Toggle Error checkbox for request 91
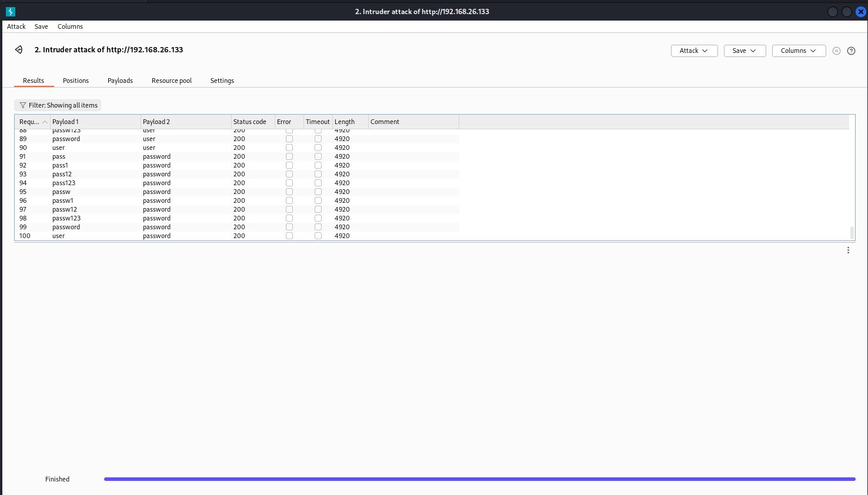Viewport: 868px width, 495px height. click(289, 156)
